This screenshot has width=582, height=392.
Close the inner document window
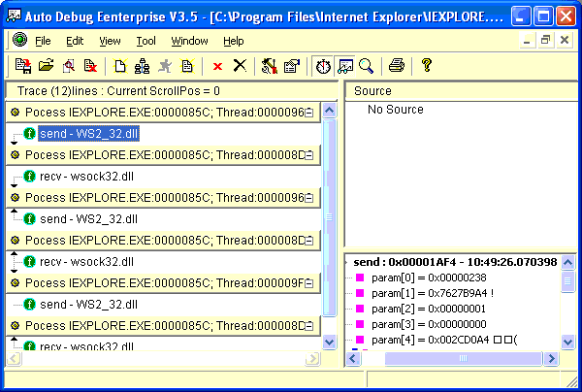click(565, 40)
